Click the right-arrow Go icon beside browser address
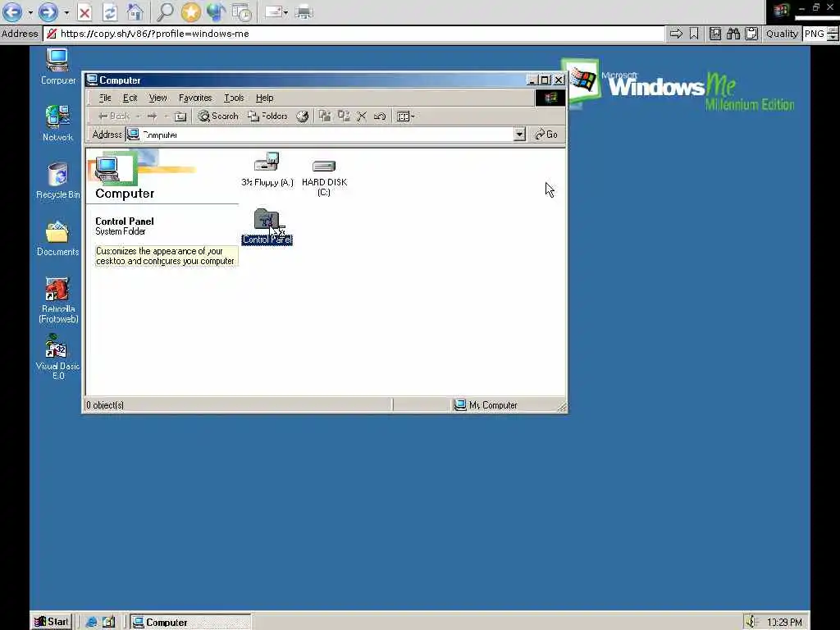The height and width of the screenshot is (630, 840). click(x=676, y=34)
